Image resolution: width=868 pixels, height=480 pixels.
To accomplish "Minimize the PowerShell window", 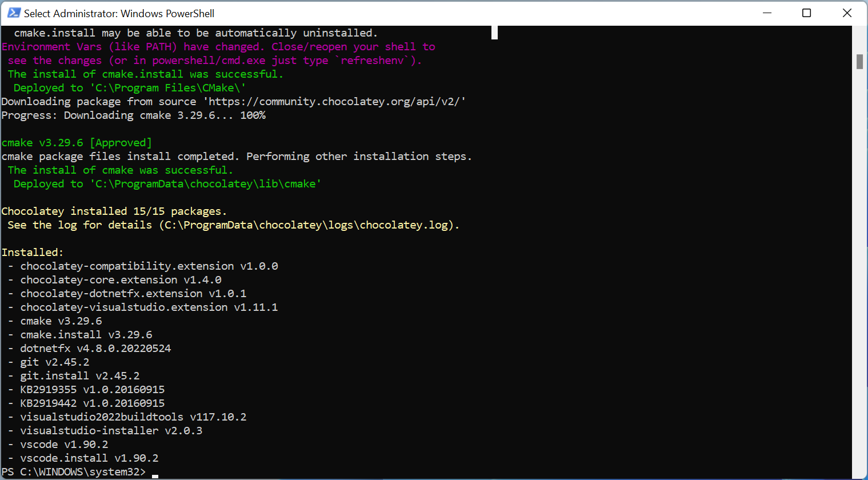I will [766, 13].
